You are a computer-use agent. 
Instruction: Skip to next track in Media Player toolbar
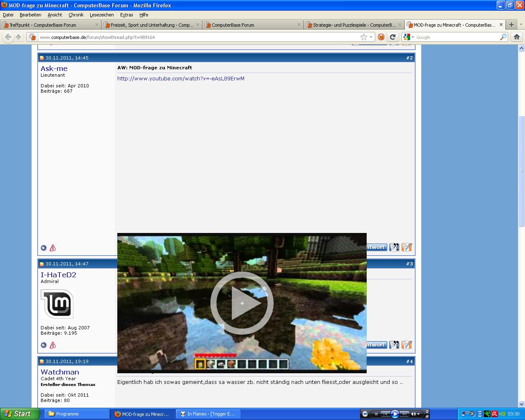(404, 414)
